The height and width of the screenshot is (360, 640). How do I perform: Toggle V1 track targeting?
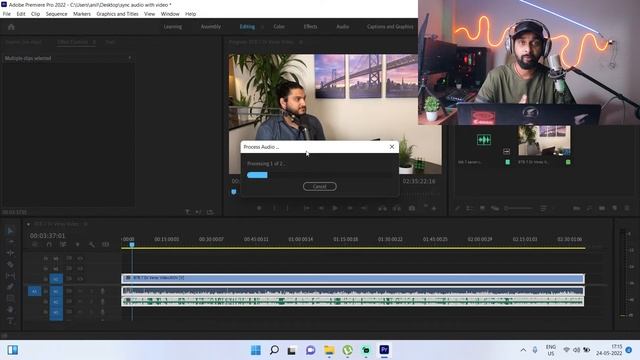pos(56,279)
